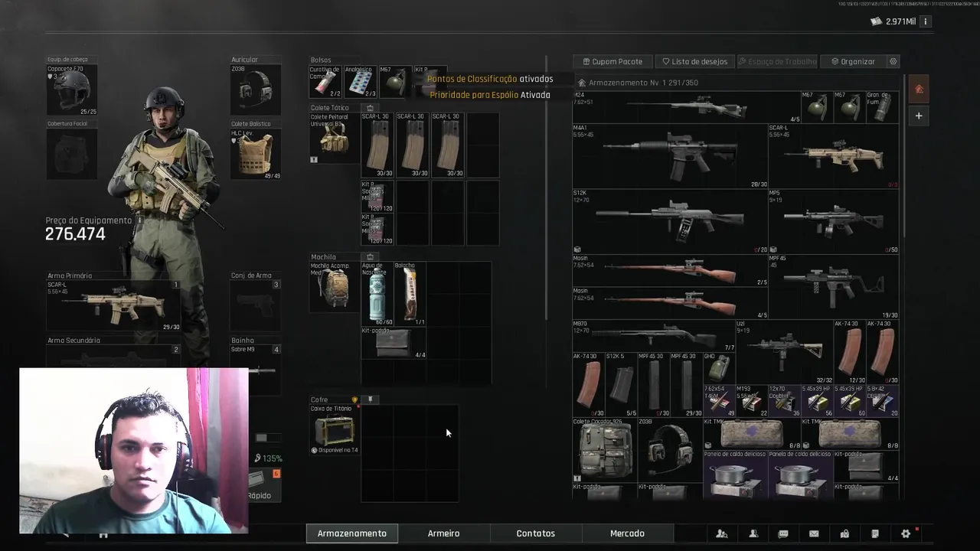Select the Bolacha snack in backpack

[x=410, y=294]
